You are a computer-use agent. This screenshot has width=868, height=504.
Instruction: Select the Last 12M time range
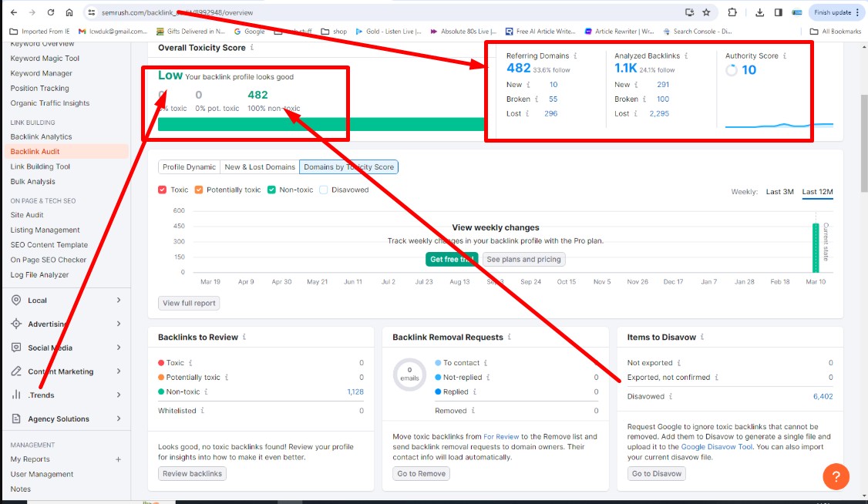coord(817,192)
